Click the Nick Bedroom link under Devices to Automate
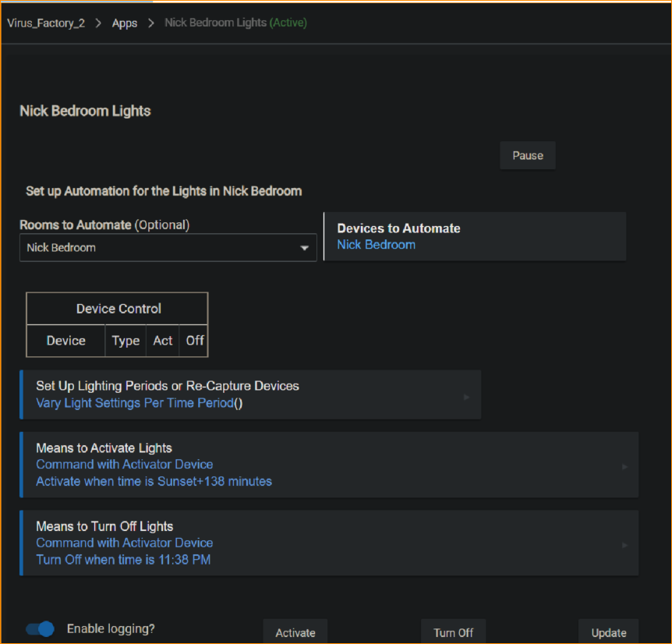 click(376, 245)
